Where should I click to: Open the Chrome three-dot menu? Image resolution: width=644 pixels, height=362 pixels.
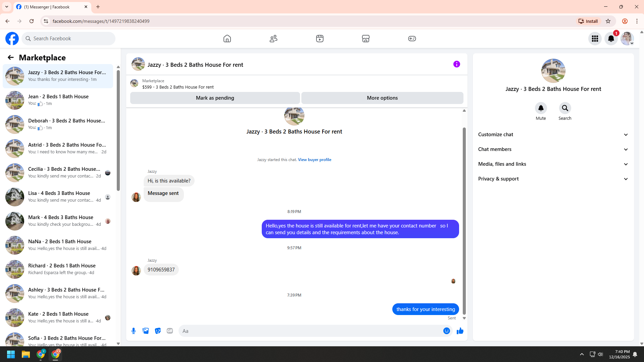tap(637, 21)
